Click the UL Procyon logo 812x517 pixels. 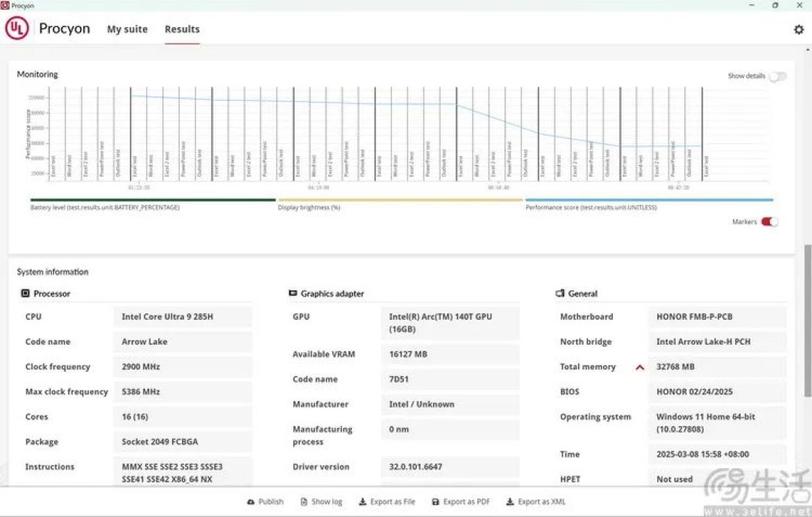pyautogui.click(x=17, y=28)
